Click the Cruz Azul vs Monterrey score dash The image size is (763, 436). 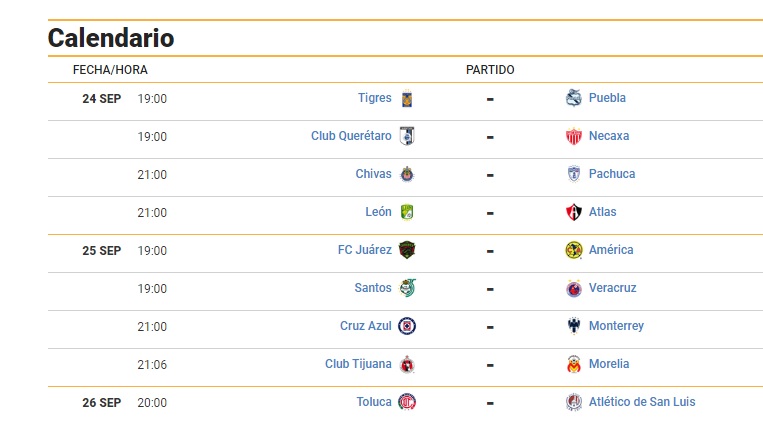click(x=490, y=327)
